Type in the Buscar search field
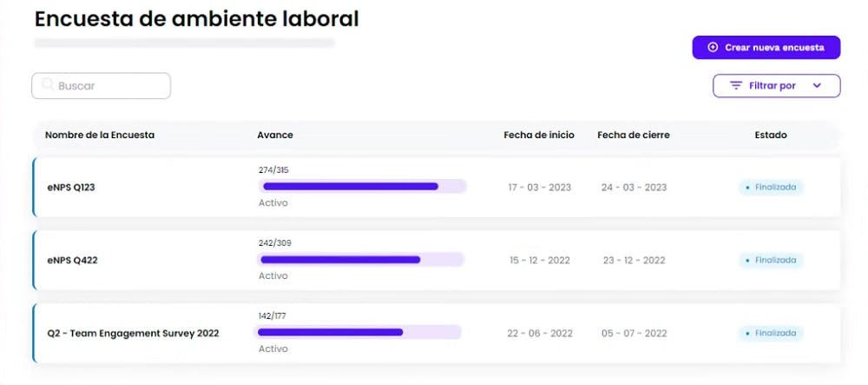Screen dimensions: 868x385 pos(108,86)
